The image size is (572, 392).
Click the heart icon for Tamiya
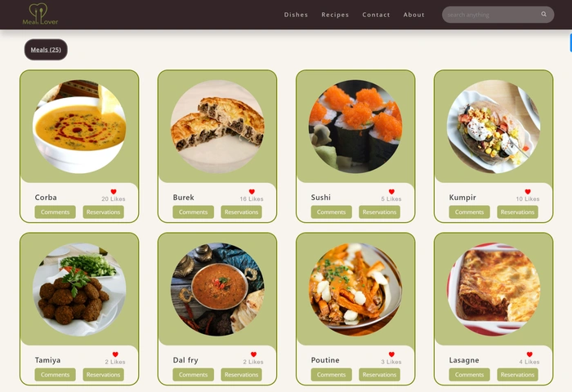(x=115, y=354)
